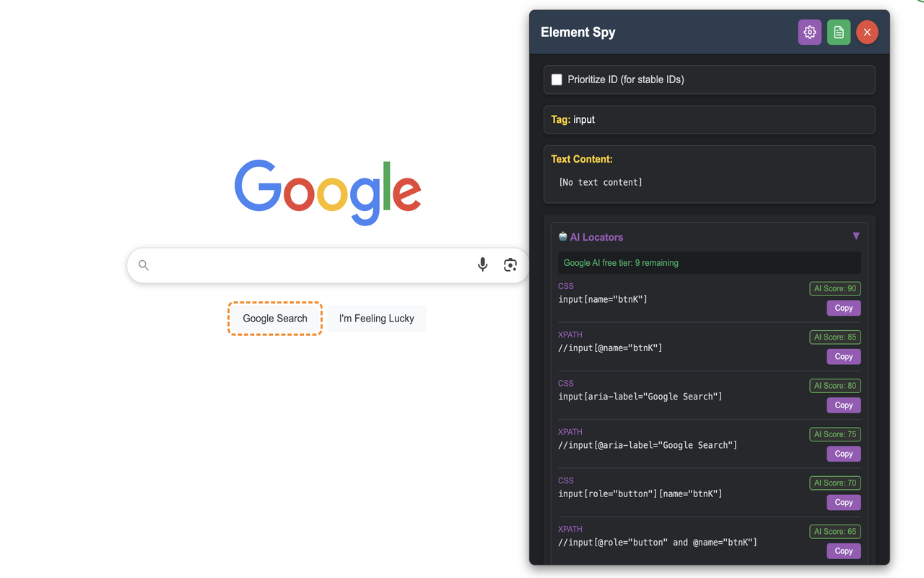Click the green document icon in Element Spy
Screen dimensions: 924x578
tap(838, 32)
